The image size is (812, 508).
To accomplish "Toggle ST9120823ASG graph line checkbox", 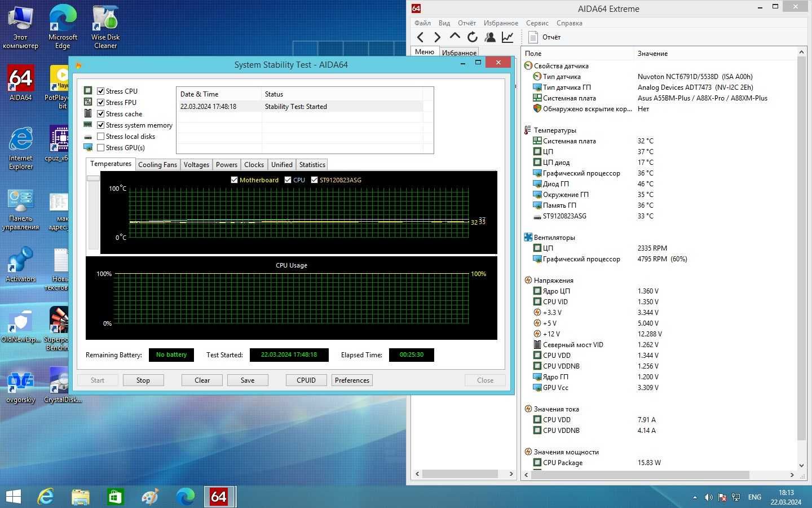I will tap(314, 180).
